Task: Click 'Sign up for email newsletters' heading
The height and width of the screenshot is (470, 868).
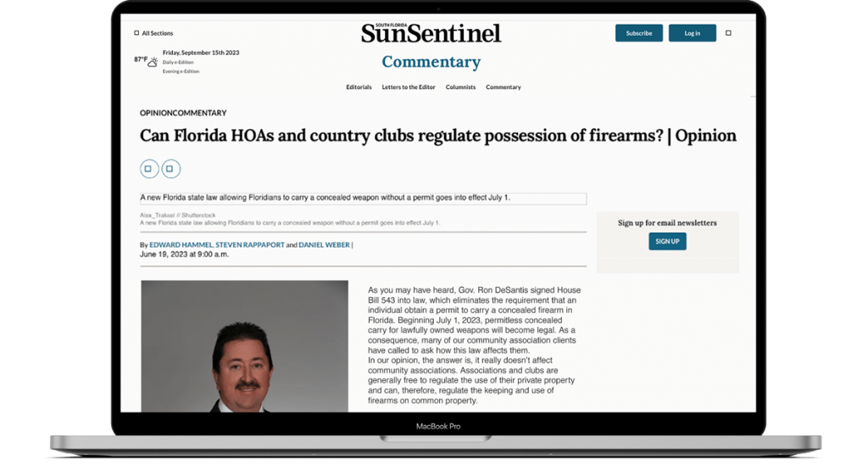Action: point(668,223)
